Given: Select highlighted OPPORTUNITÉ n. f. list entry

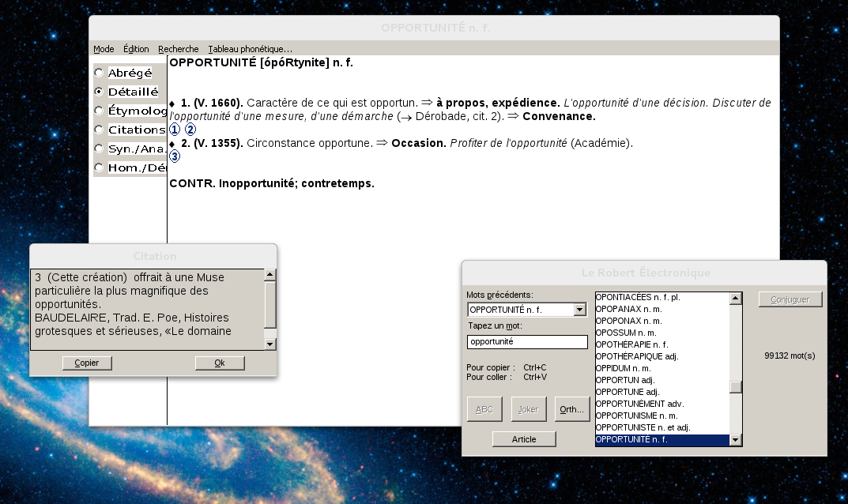Looking at the screenshot, I should 662,440.
